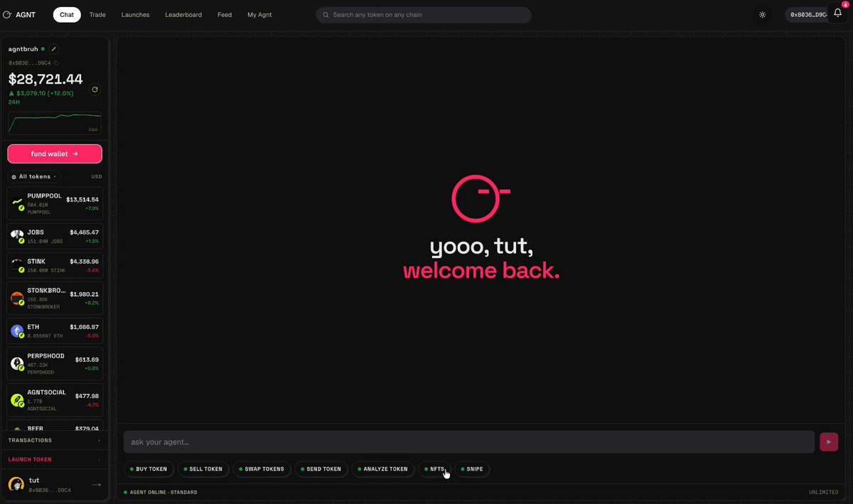The width and height of the screenshot is (853, 504).
Task: Click the PERPSHOOD token icon
Action: [17, 363]
